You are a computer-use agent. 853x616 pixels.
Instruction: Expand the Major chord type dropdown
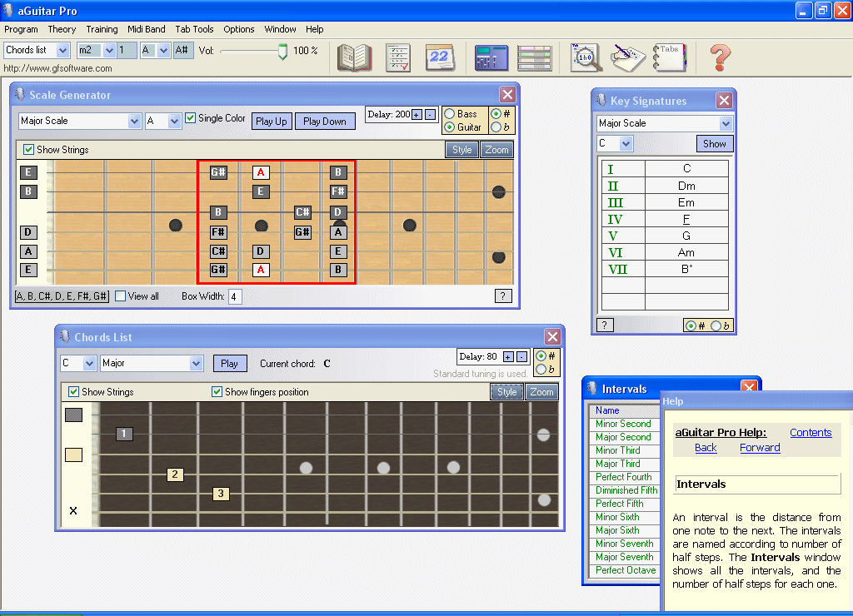click(196, 363)
